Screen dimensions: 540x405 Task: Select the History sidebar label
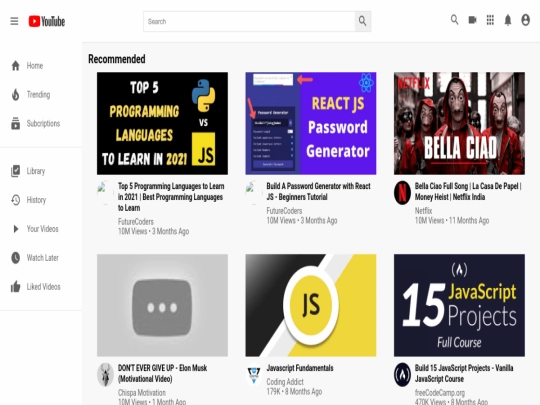(x=36, y=200)
